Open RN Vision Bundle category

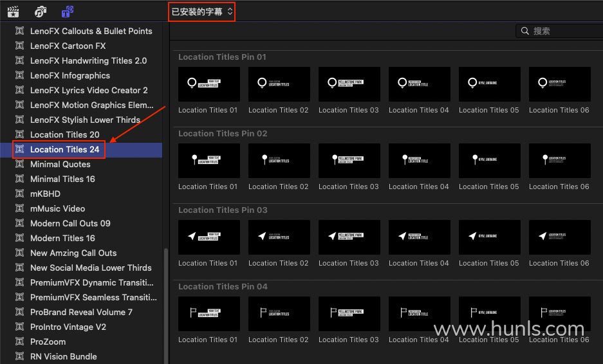click(63, 356)
